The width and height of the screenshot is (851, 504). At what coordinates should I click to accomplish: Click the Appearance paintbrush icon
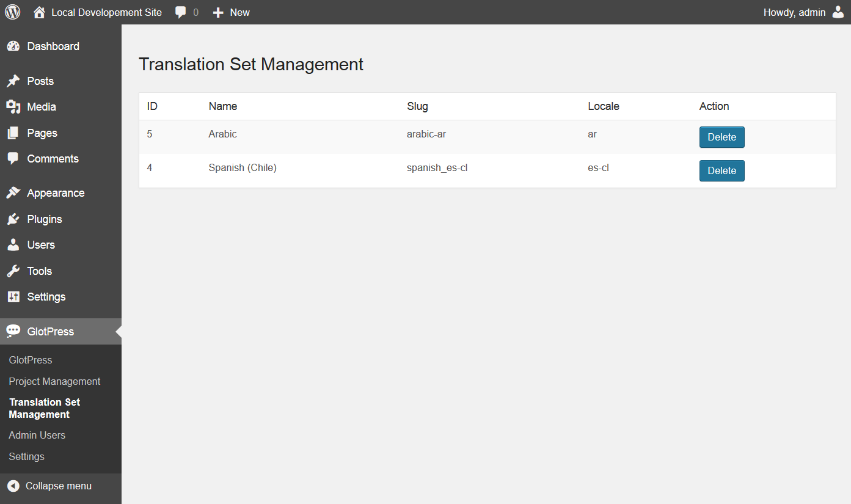tap(13, 193)
